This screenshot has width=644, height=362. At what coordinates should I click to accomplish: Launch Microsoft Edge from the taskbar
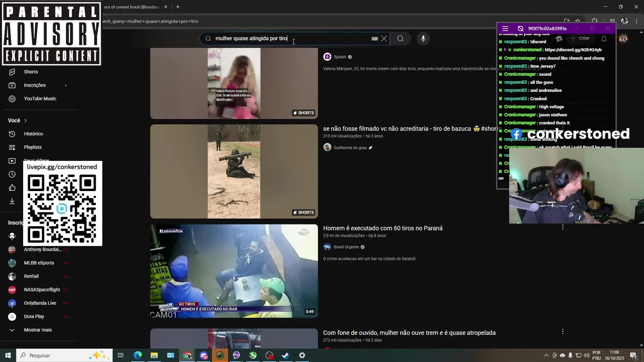click(137, 355)
